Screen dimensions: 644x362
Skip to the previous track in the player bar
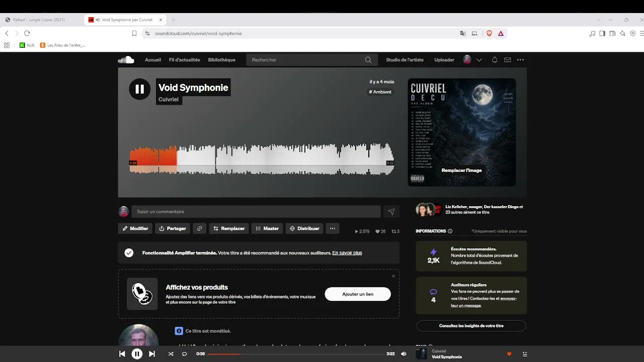122,354
